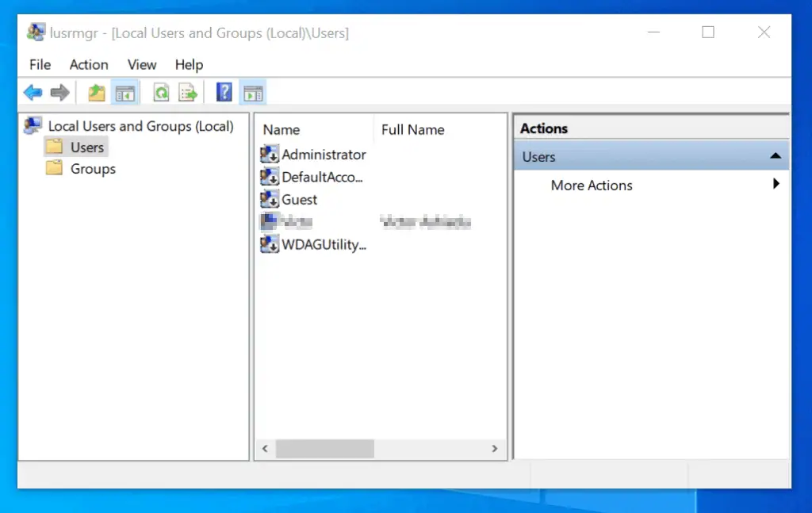
Task: Click the Forward navigation arrow
Action: (62, 92)
